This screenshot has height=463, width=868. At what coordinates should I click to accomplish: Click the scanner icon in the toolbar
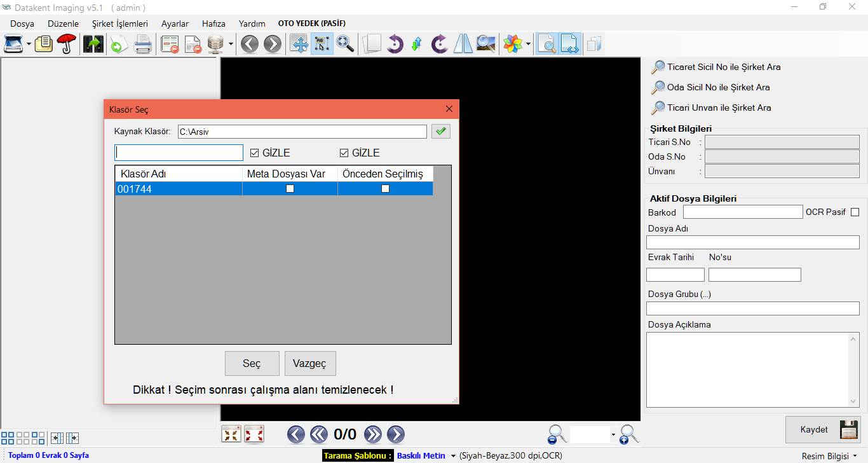tap(13, 44)
